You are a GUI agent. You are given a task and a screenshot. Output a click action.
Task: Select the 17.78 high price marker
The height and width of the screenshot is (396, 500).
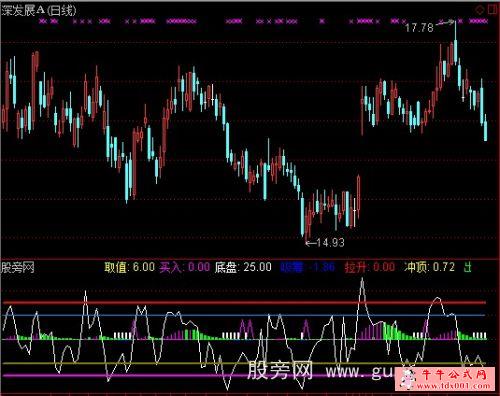(419, 28)
